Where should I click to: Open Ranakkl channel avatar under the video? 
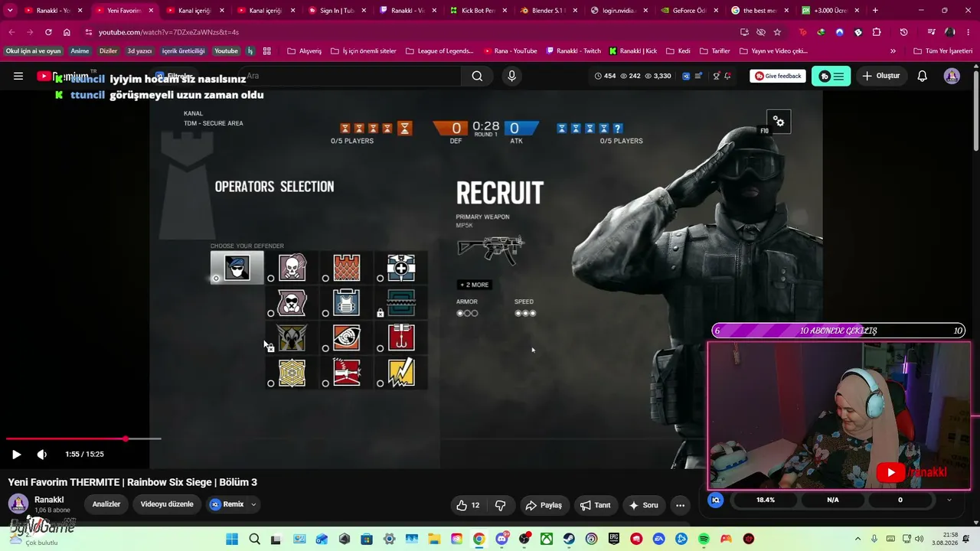(18, 504)
